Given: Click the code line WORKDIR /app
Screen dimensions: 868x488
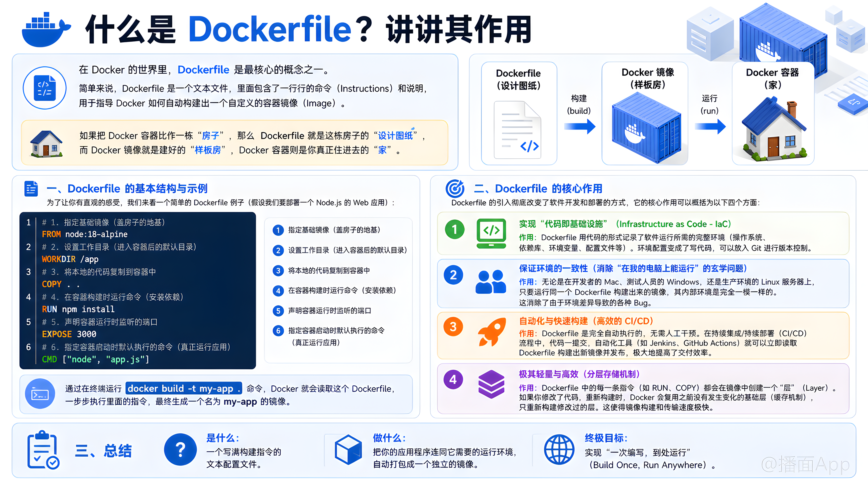Looking at the screenshot, I should tap(70, 259).
